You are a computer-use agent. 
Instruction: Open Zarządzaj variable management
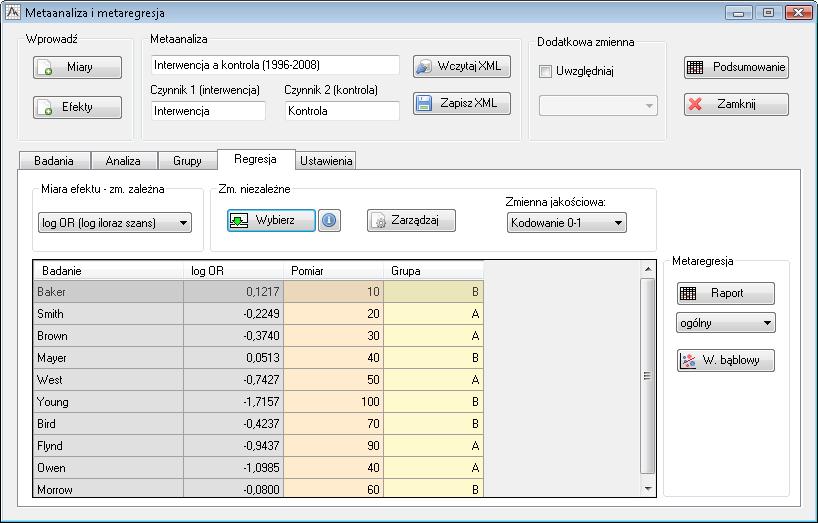coord(411,220)
